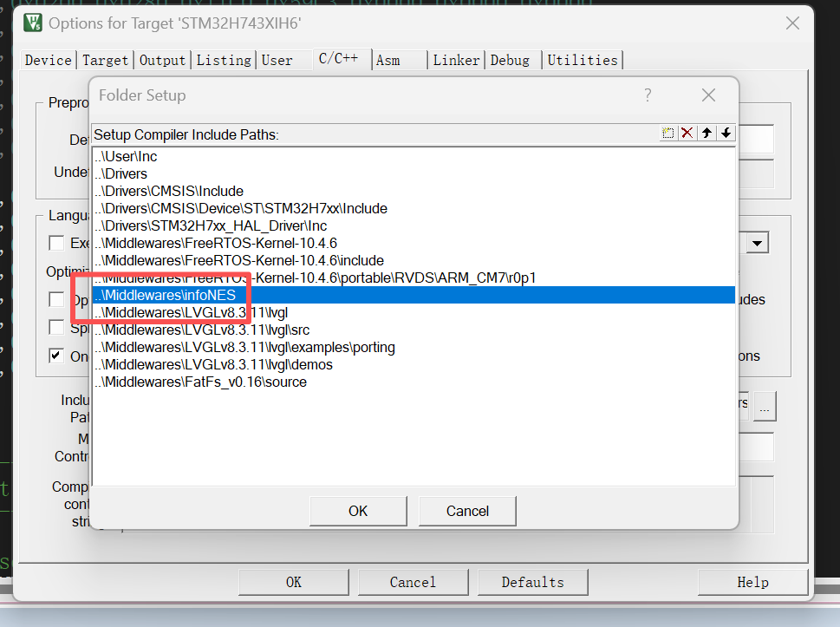Delete selected include path with red X icon
The height and width of the screenshot is (627, 840).
click(x=687, y=133)
